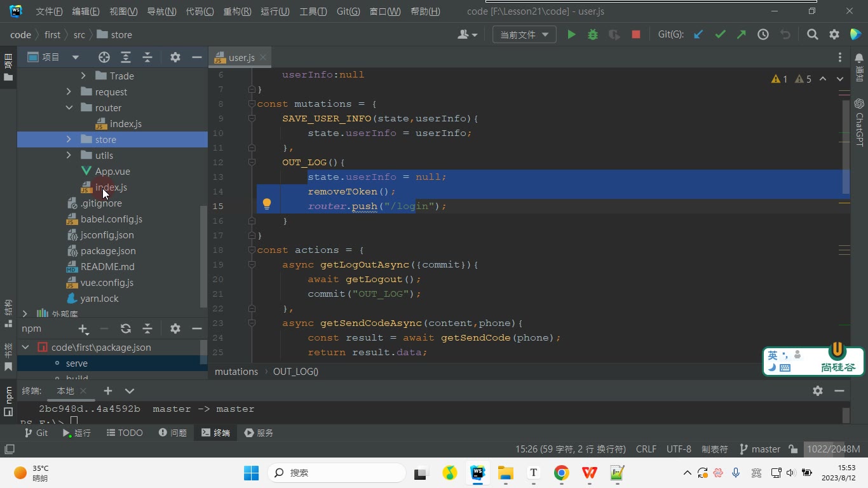Open ChatGPT side panel
This screenshot has height=488, width=868.
[859, 123]
